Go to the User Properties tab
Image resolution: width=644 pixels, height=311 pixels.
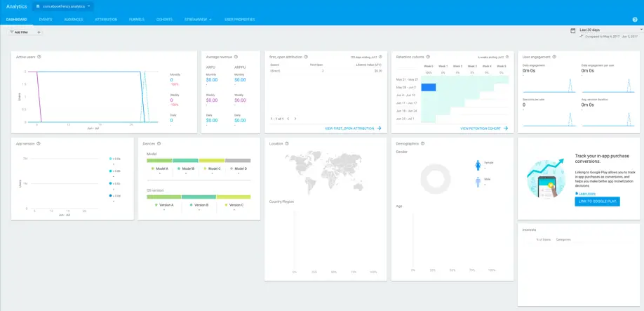click(239, 20)
